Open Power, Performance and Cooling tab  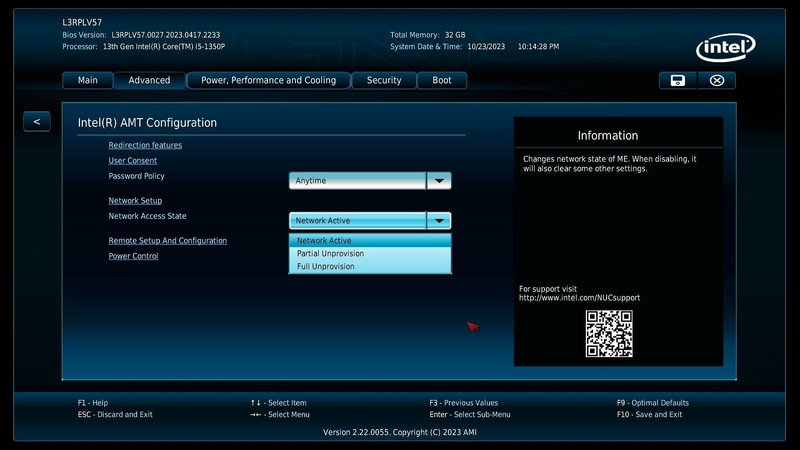point(268,80)
